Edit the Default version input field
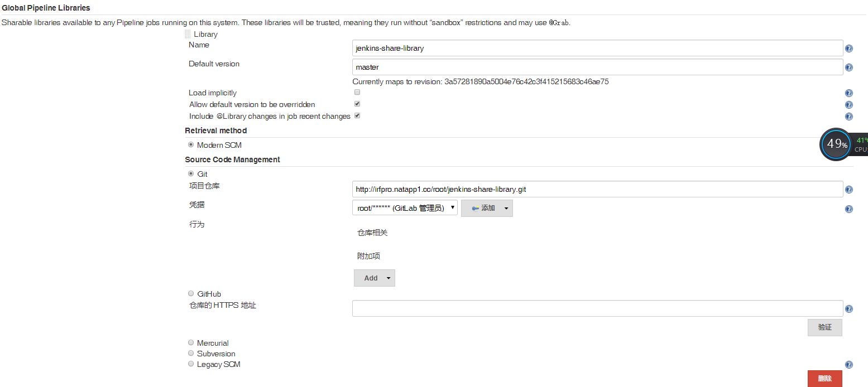868x387 pixels. click(x=597, y=67)
